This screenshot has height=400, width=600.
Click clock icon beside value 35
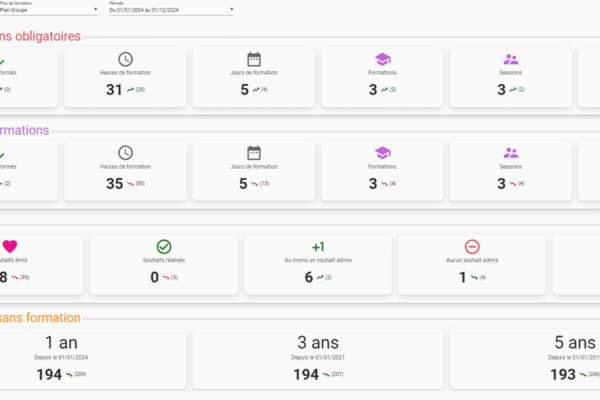(x=125, y=153)
